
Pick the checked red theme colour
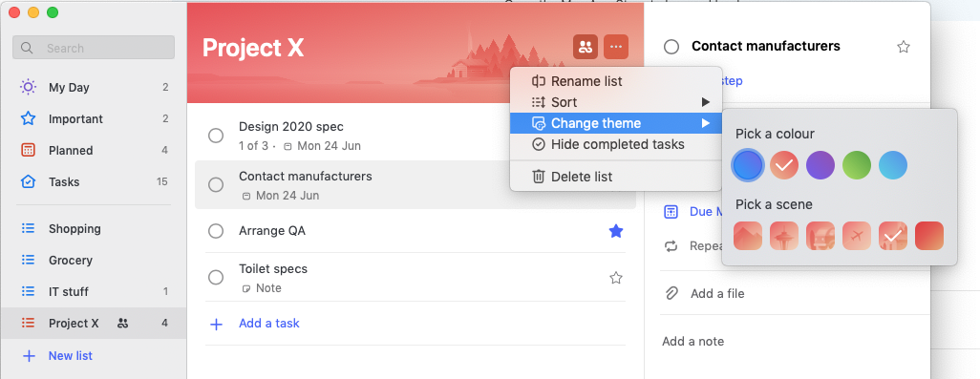[x=784, y=165]
